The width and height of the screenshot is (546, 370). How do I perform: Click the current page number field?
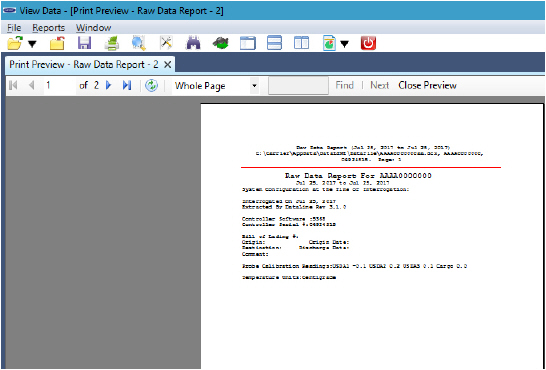pyautogui.click(x=59, y=85)
